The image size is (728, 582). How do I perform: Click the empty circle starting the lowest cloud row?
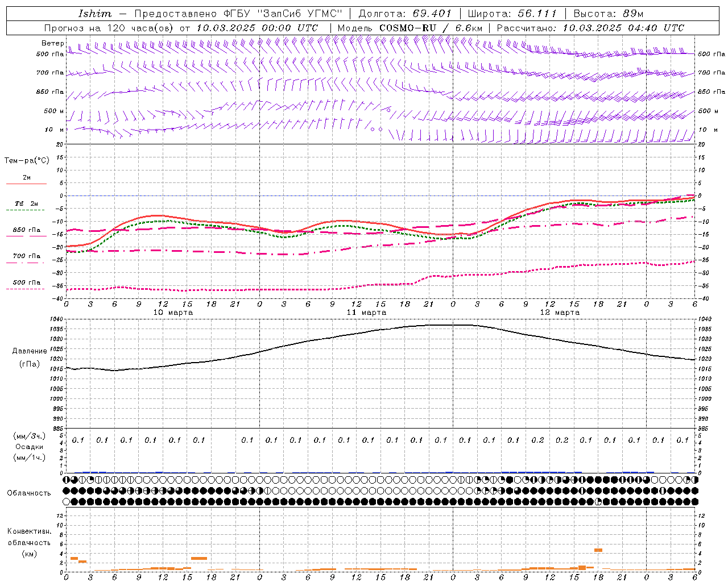point(67,501)
